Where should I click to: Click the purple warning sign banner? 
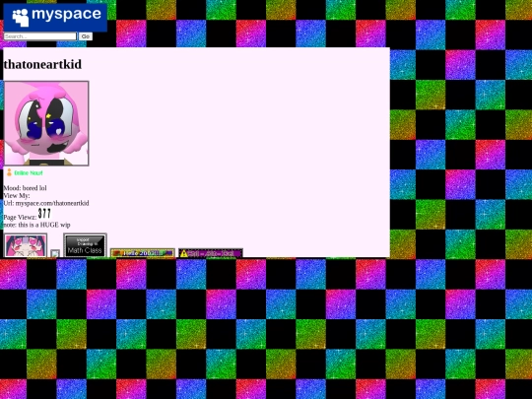pyautogui.click(x=211, y=253)
